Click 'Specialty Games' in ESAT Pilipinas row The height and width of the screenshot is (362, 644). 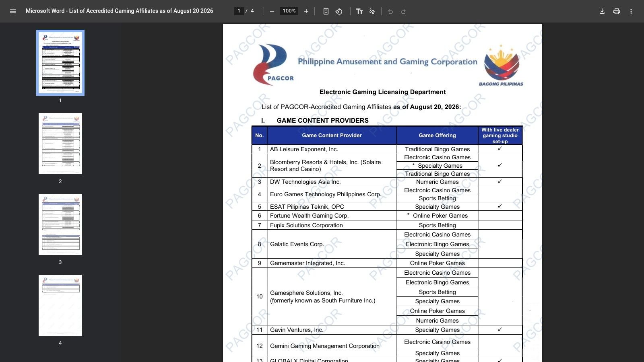[x=438, y=207]
